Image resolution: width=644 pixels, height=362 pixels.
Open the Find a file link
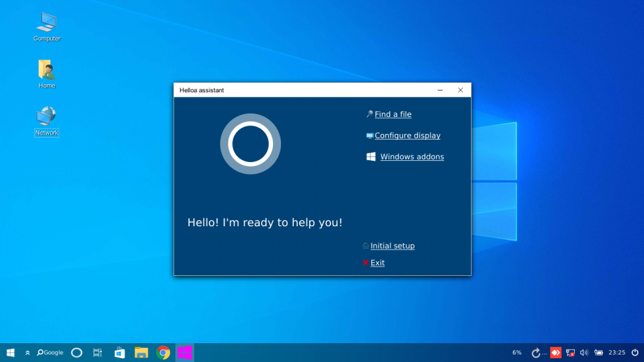(392, 114)
